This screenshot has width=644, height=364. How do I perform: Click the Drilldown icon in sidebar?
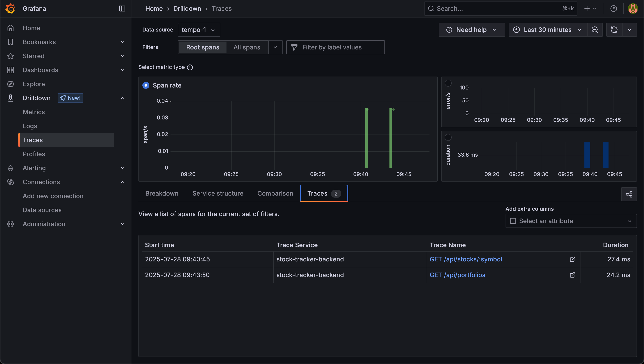tap(10, 98)
